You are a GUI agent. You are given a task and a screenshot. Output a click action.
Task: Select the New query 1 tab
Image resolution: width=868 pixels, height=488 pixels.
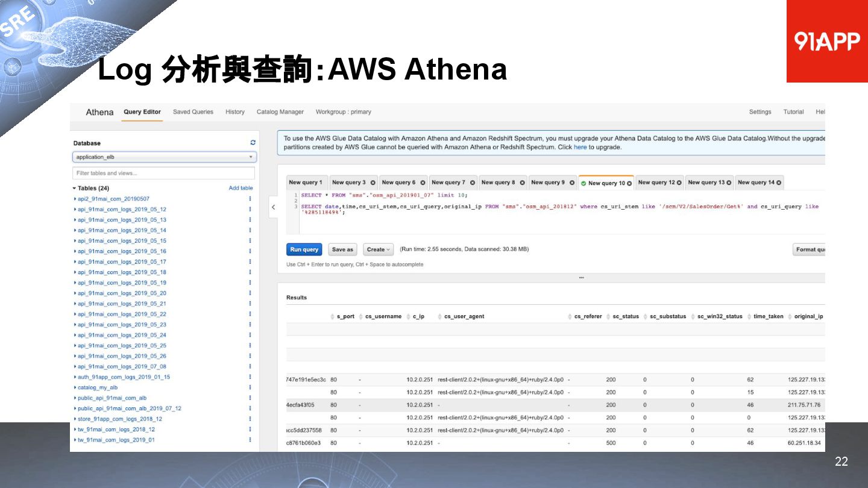pos(307,183)
